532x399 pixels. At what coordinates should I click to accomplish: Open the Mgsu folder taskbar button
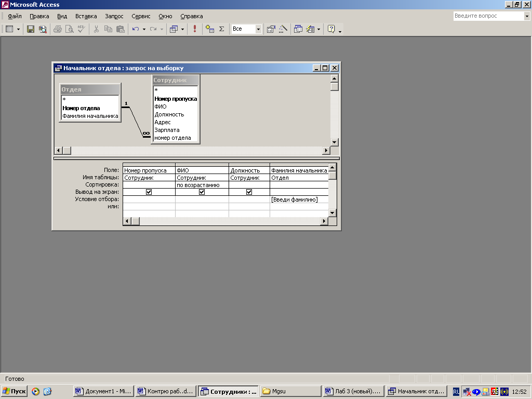pyautogui.click(x=291, y=391)
